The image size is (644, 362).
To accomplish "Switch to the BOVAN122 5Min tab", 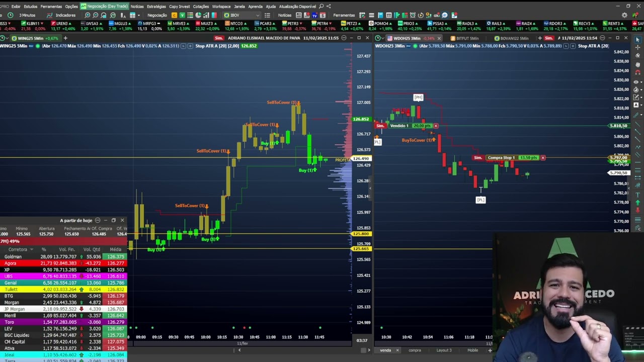I will pyautogui.click(x=511, y=38).
